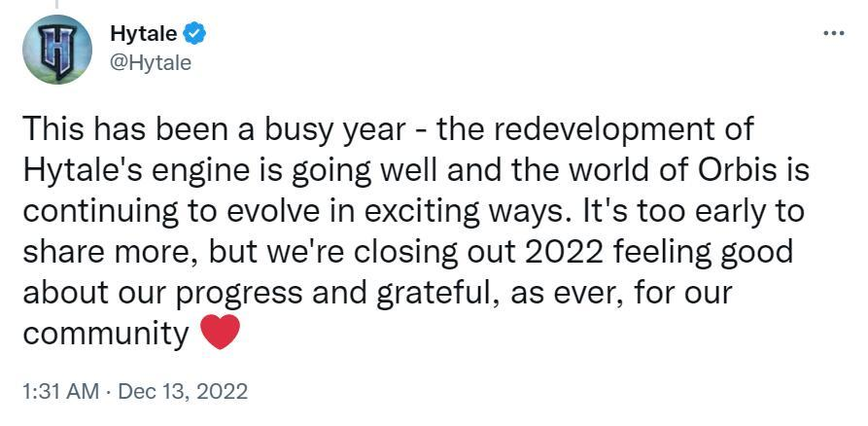Click the word "Hytale's" in the tweet

tap(90, 170)
